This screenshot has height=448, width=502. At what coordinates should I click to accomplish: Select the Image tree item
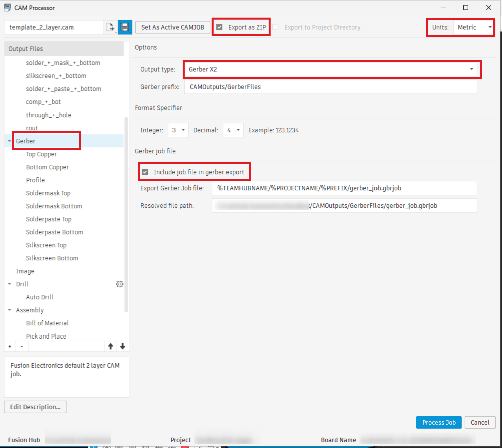pos(25,271)
